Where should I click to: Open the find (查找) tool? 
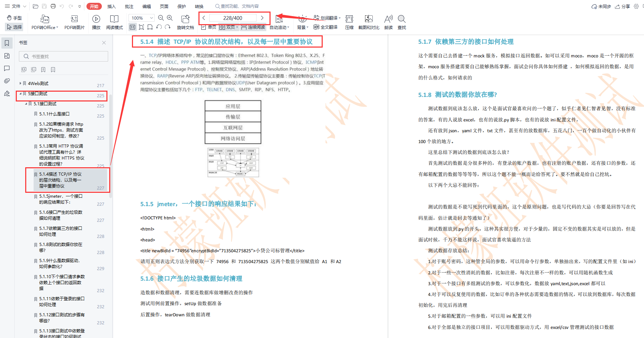click(x=402, y=22)
